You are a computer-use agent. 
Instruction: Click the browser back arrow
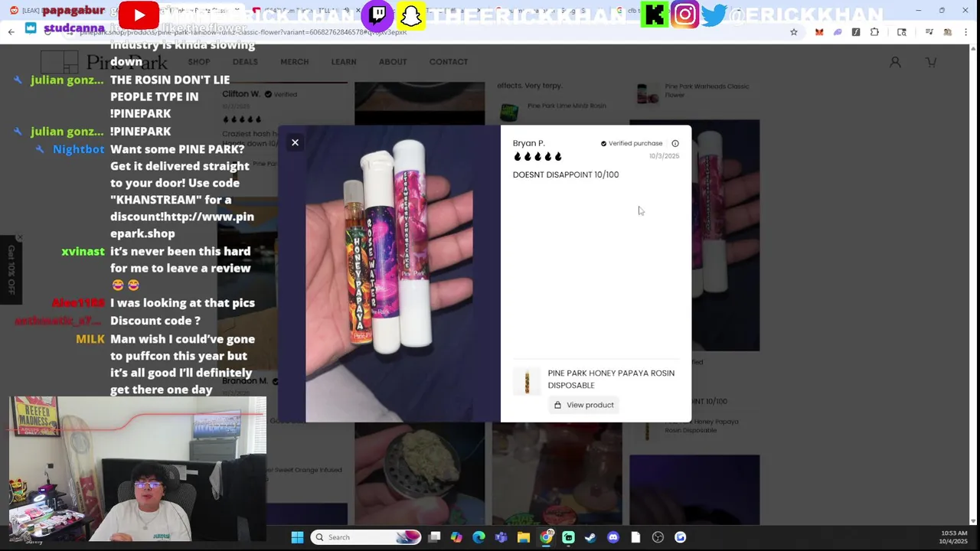tap(11, 31)
